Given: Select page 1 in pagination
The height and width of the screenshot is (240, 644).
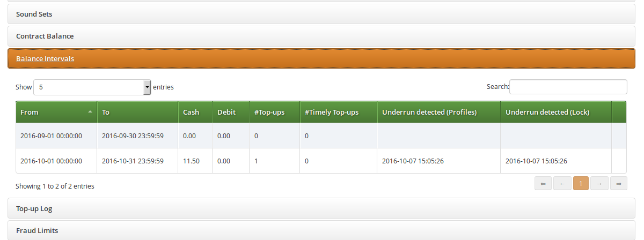Looking at the screenshot, I should (581, 184).
